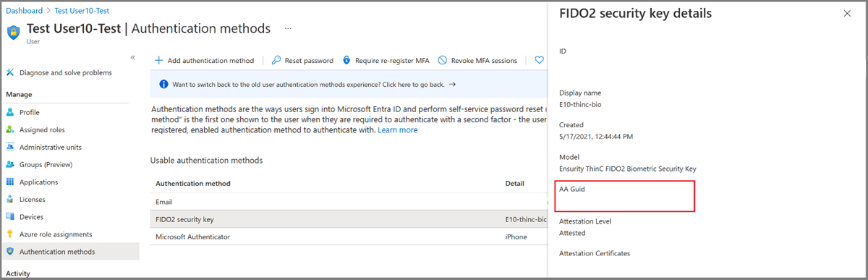
Task: Click Reset password in the toolbar
Action: coord(302,61)
